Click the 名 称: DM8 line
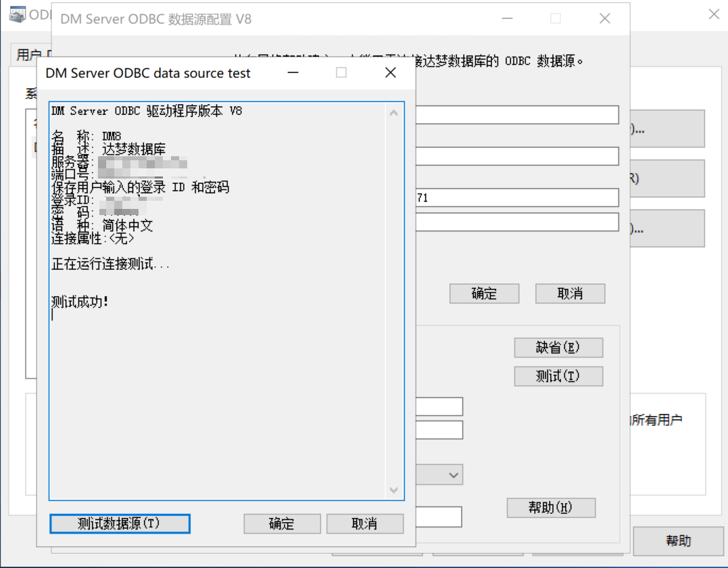 (x=87, y=137)
